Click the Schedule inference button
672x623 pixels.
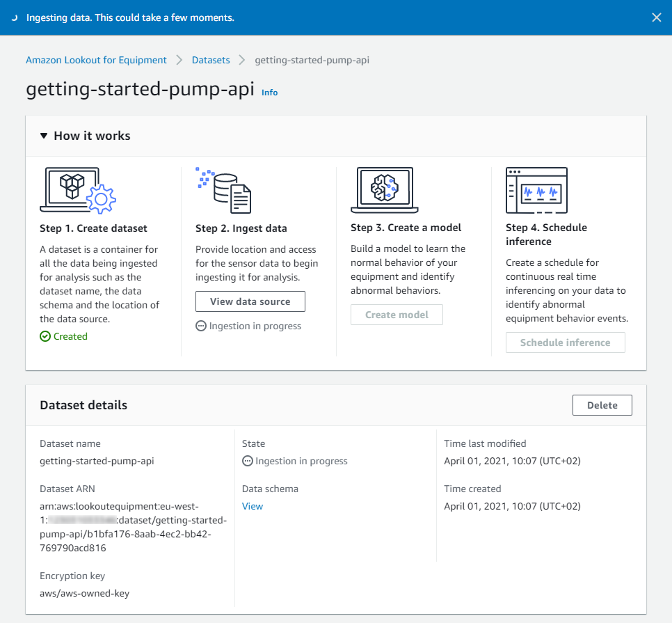[566, 342]
